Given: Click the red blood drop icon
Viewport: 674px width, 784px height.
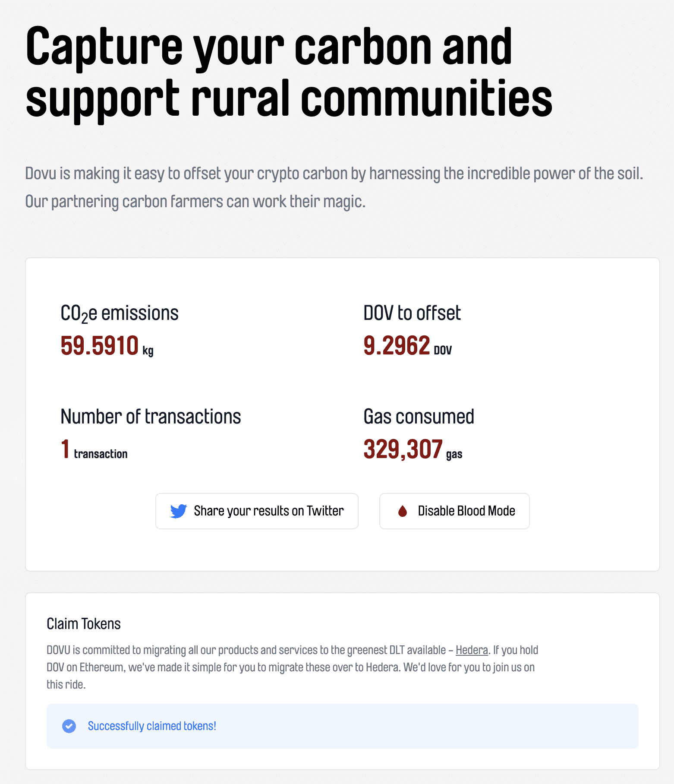Looking at the screenshot, I should click(x=403, y=511).
